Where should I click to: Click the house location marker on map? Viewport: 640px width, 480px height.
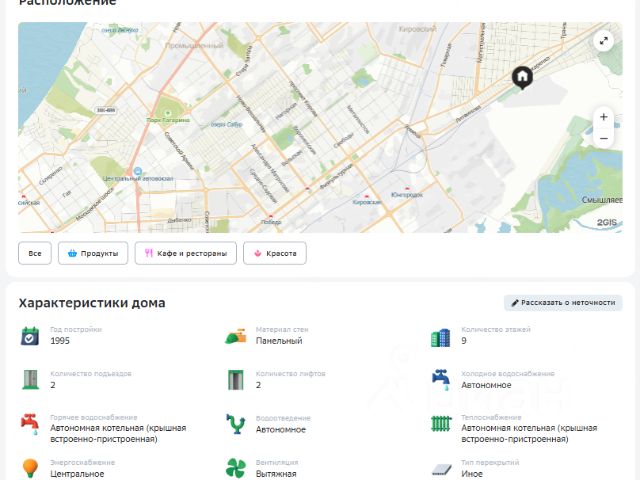tap(522, 78)
